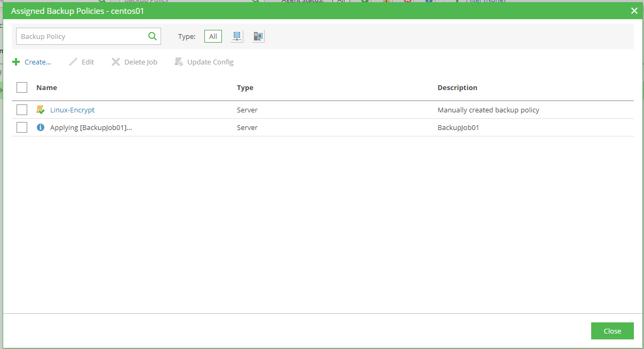Open the Create... policy option

(x=38, y=62)
